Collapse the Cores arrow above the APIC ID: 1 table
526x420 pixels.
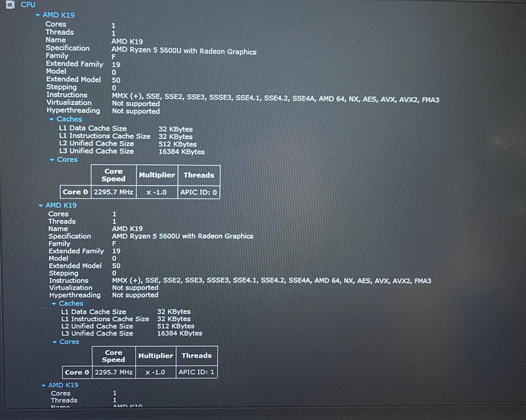(55, 342)
